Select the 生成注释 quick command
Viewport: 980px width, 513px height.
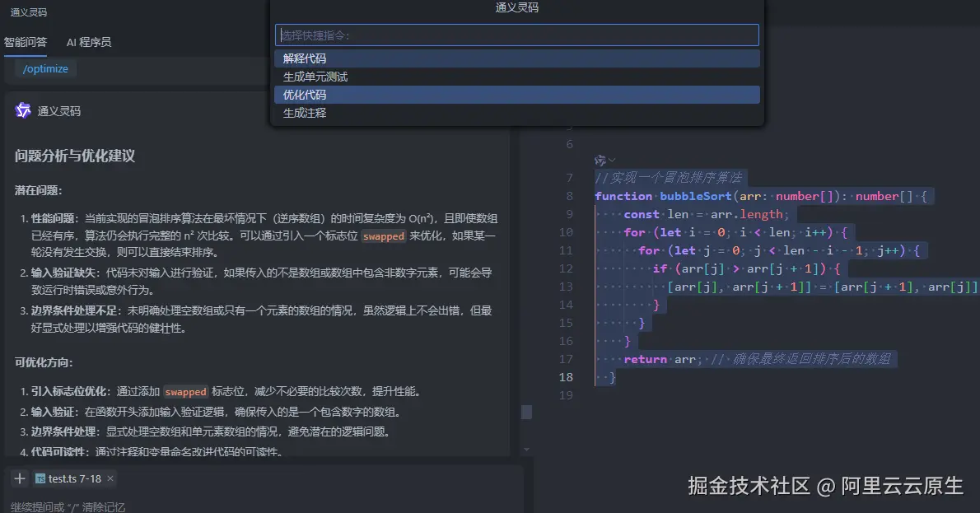tap(517, 113)
